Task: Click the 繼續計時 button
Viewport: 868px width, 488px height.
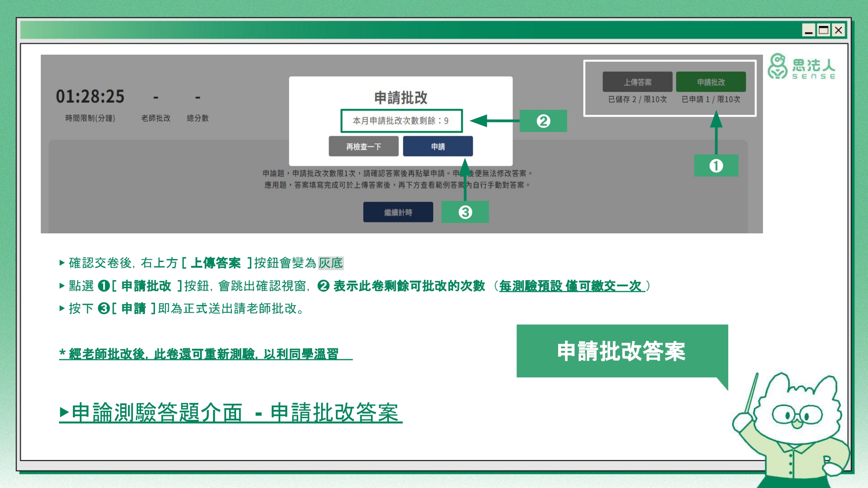Action: coord(398,212)
